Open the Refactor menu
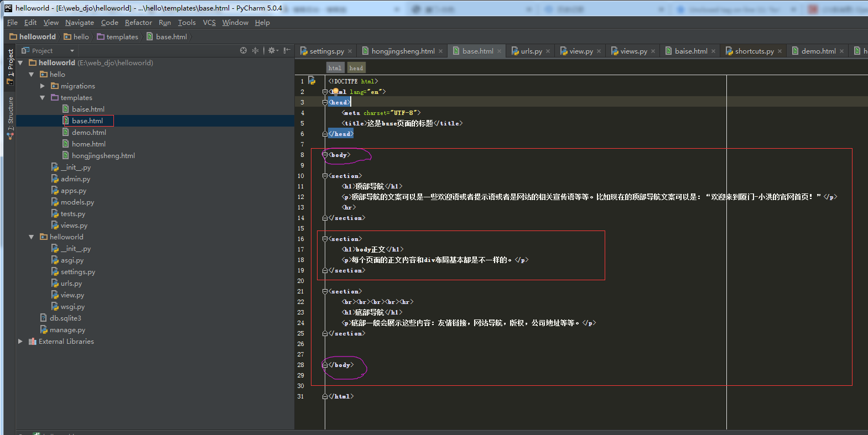Viewport: 868px width, 435px height. [138, 23]
